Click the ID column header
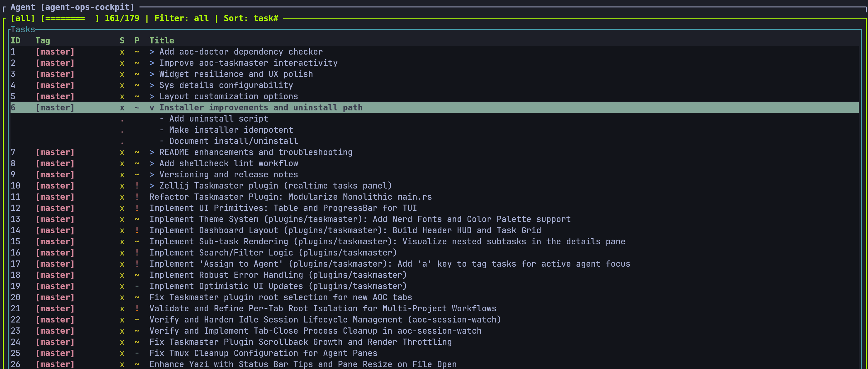The height and width of the screenshot is (369, 868). (x=15, y=40)
